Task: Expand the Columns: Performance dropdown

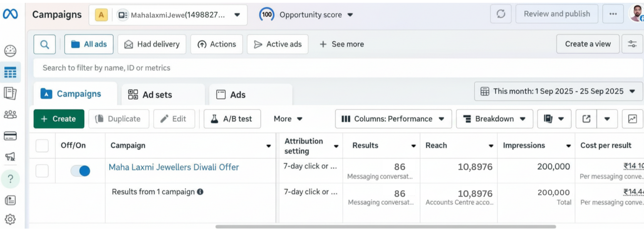Action: pos(393,119)
